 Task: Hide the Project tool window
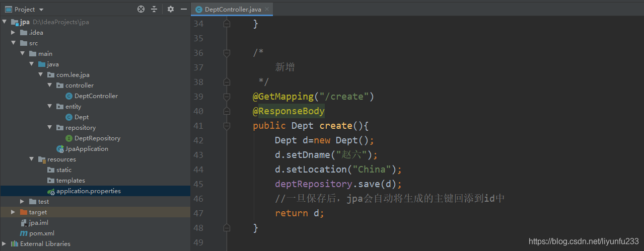click(x=184, y=9)
